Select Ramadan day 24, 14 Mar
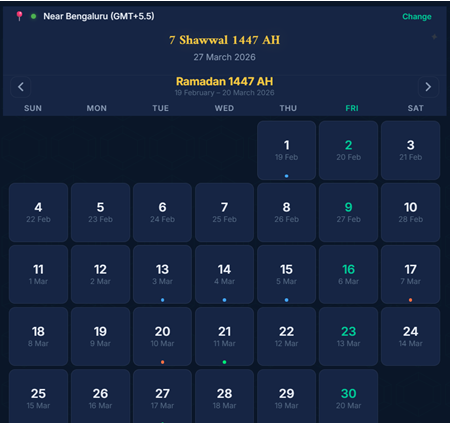The height and width of the screenshot is (423, 450). (x=410, y=336)
